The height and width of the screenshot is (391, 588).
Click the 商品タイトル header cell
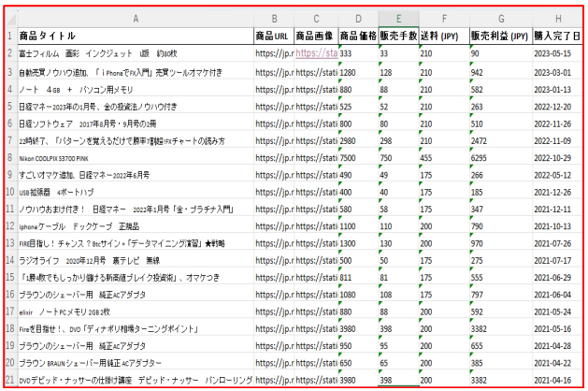[136, 36]
